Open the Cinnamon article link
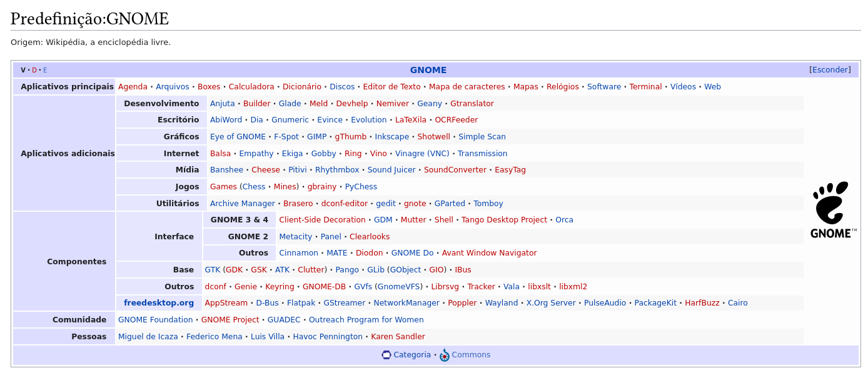868x373 pixels. pyautogui.click(x=298, y=253)
